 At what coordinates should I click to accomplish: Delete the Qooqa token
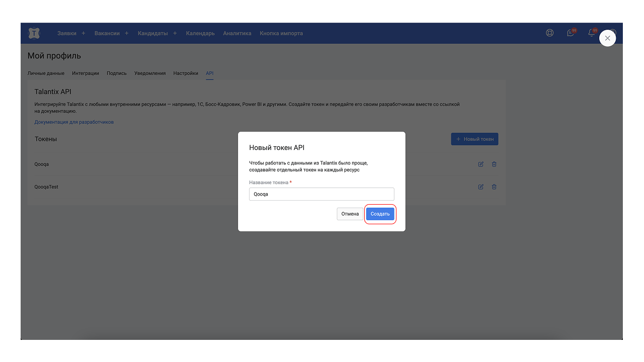[494, 164]
